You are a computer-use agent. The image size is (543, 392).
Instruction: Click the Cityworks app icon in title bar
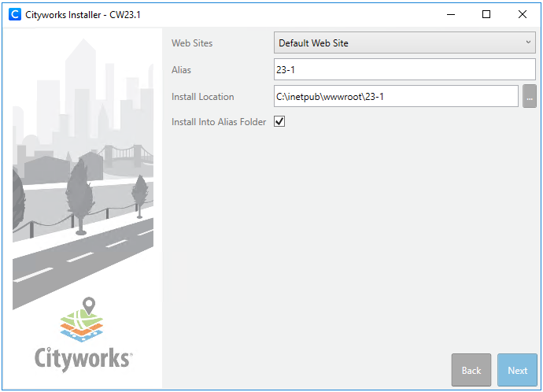(x=14, y=14)
